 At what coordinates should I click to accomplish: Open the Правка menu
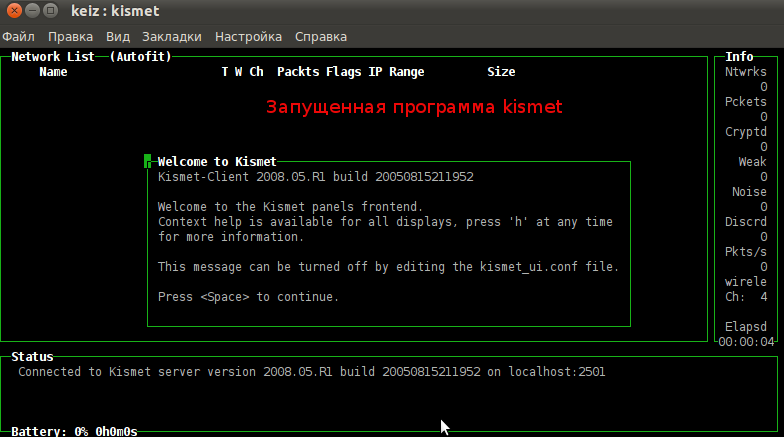pos(70,36)
